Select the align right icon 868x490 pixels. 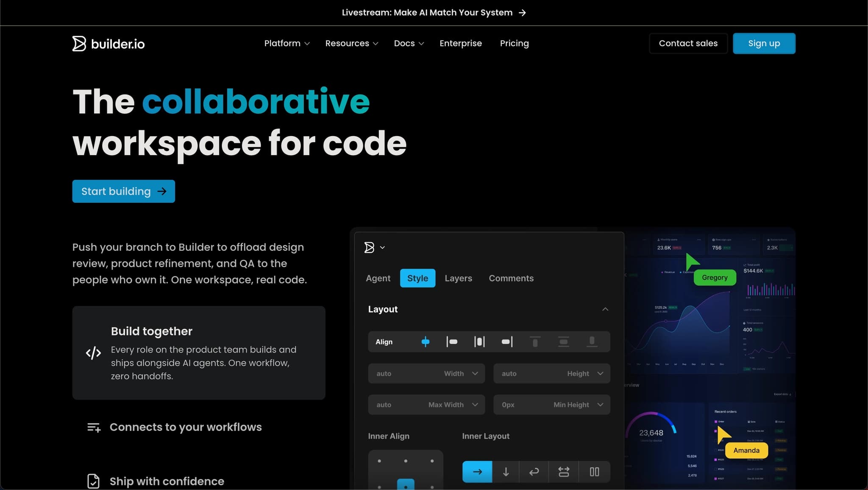[507, 342]
